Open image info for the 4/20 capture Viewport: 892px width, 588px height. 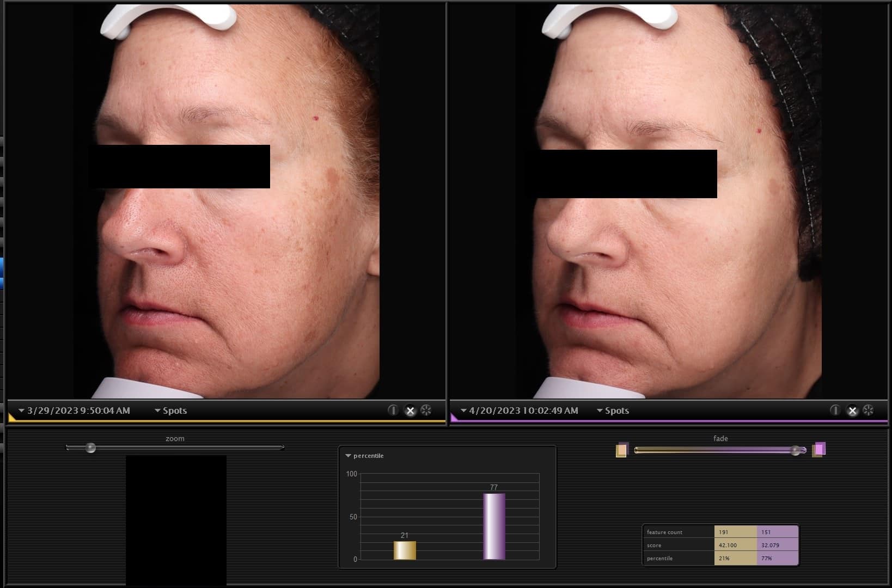[x=834, y=411]
